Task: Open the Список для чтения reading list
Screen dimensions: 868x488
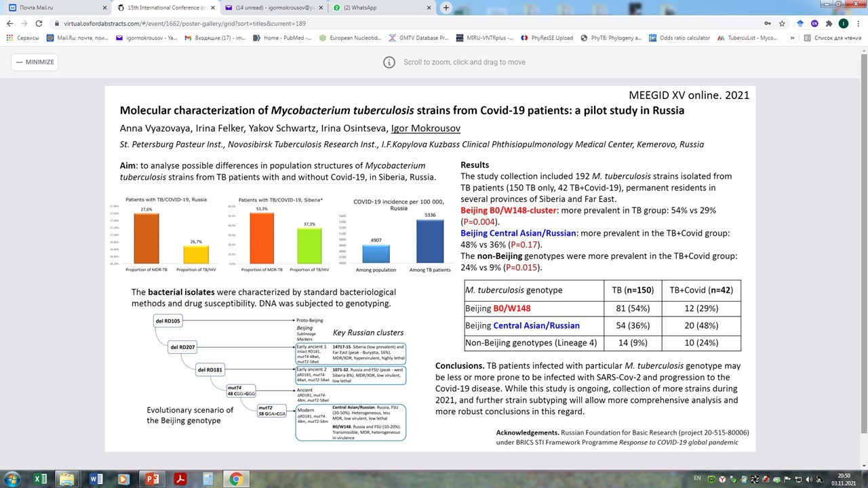Action: [834, 38]
